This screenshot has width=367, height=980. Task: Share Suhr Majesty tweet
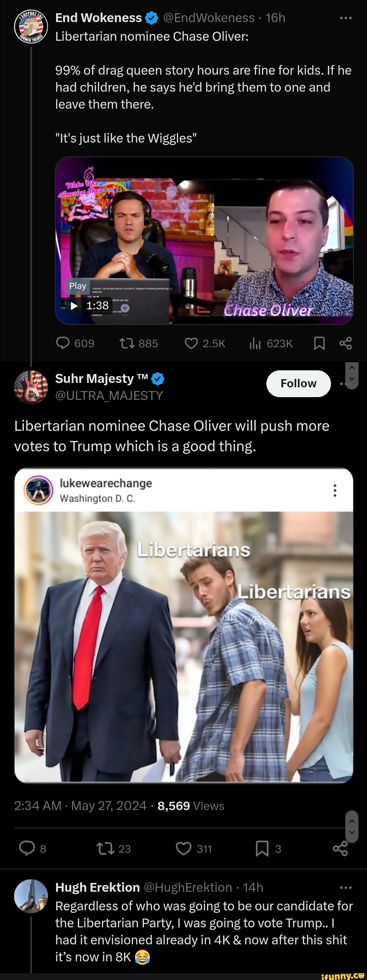340,848
